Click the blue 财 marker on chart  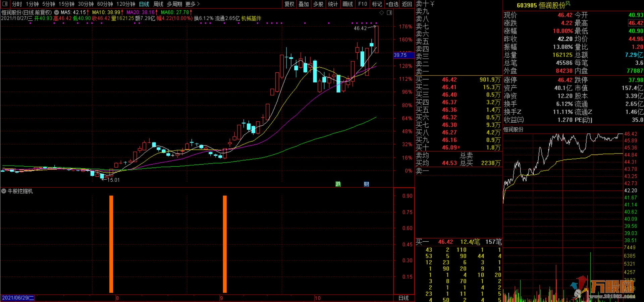click(x=366, y=184)
